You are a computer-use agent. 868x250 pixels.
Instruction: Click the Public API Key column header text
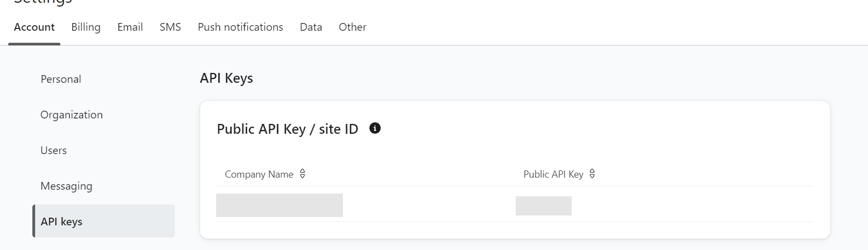(553, 174)
